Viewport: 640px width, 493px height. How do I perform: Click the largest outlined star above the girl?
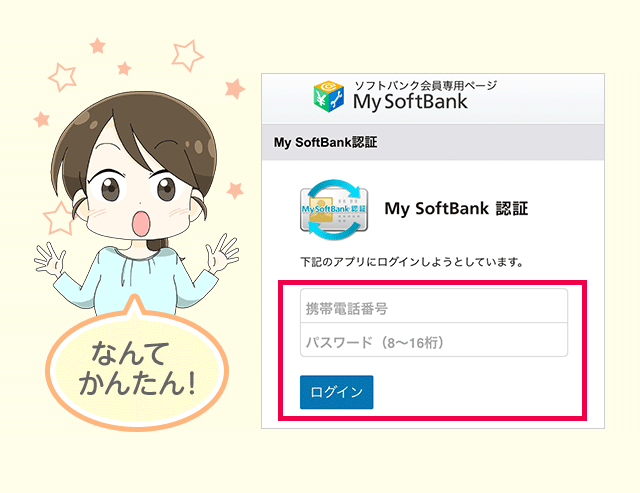pyautogui.click(x=187, y=54)
